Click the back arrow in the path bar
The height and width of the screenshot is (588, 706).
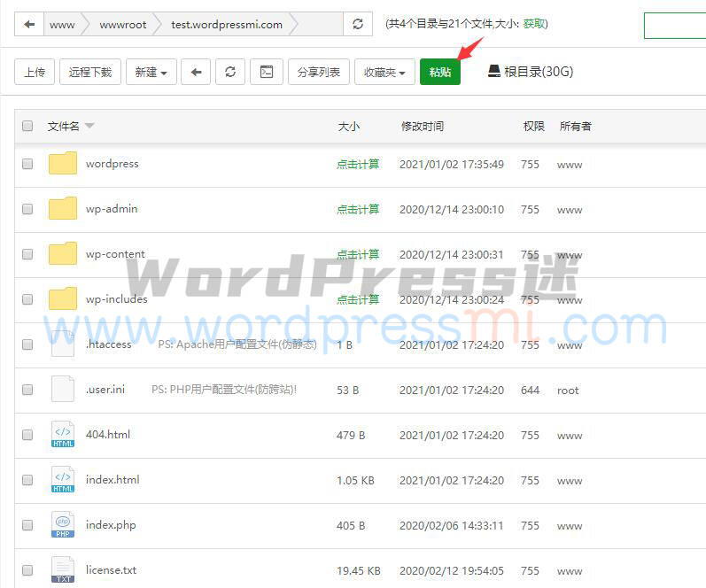click(29, 24)
